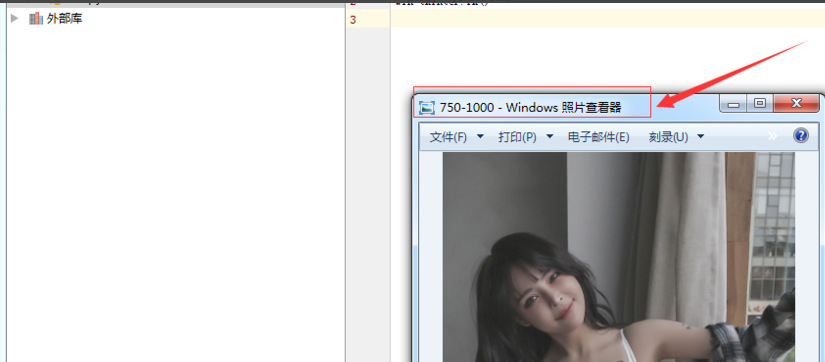825x362 pixels.
Task: Expand the 文件(F) dropdown arrow
Action: 480,137
